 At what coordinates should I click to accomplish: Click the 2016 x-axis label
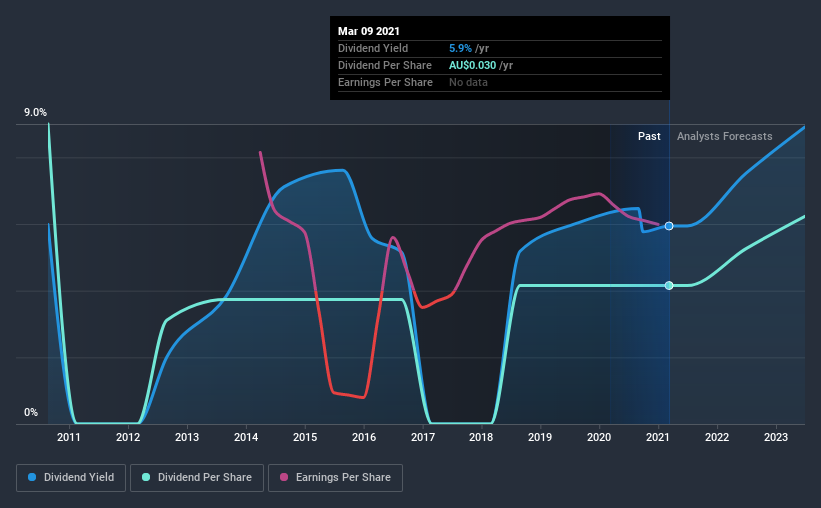pyautogui.click(x=364, y=437)
